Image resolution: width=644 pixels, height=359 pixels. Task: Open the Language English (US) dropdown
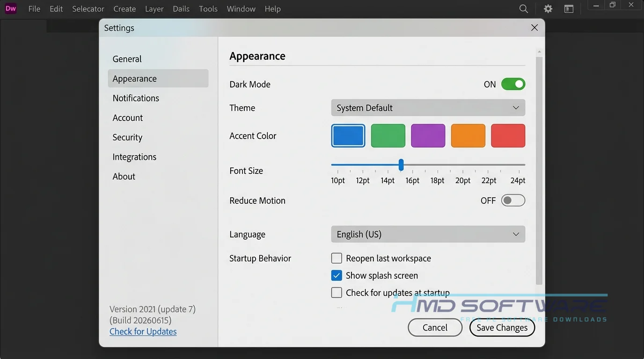tap(428, 234)
